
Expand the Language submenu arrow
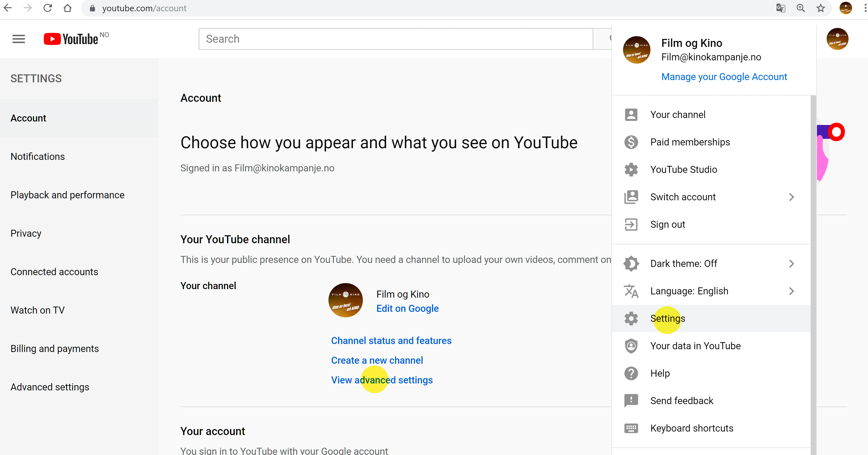[x=791, y=291]
